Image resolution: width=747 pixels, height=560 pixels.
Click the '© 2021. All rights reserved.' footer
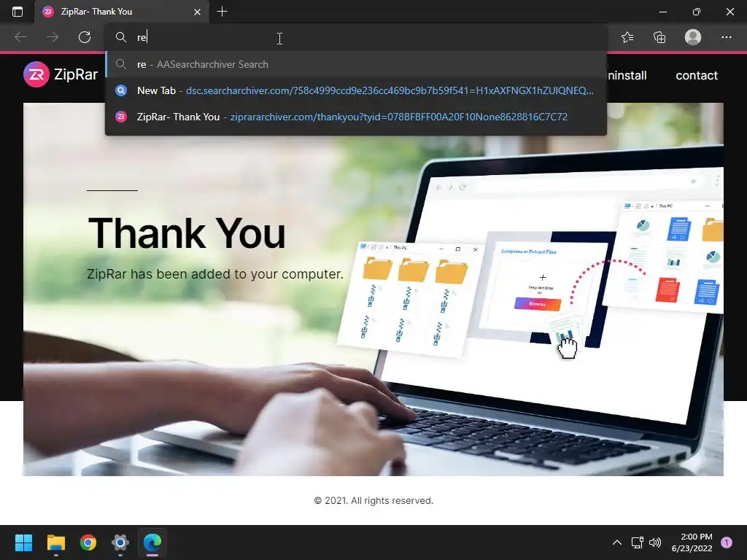pyautogui.click(x=373, y=500)
